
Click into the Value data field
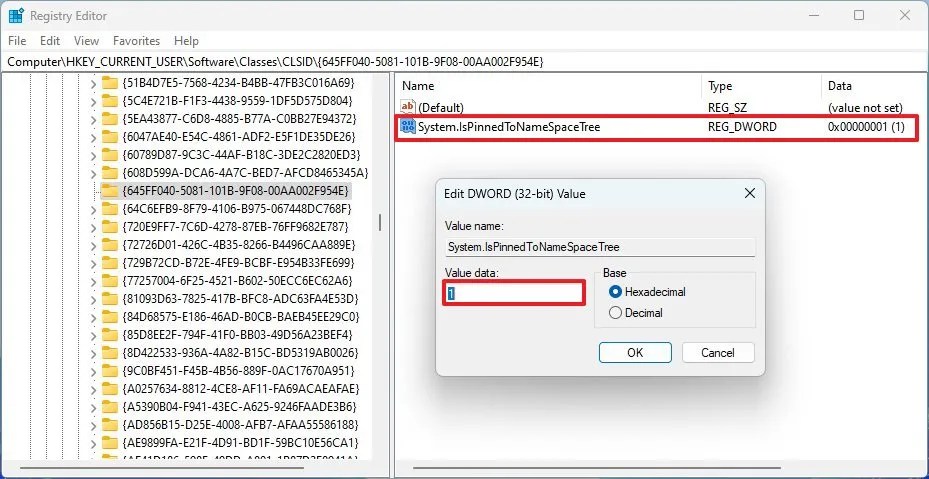tap(514, 293)
